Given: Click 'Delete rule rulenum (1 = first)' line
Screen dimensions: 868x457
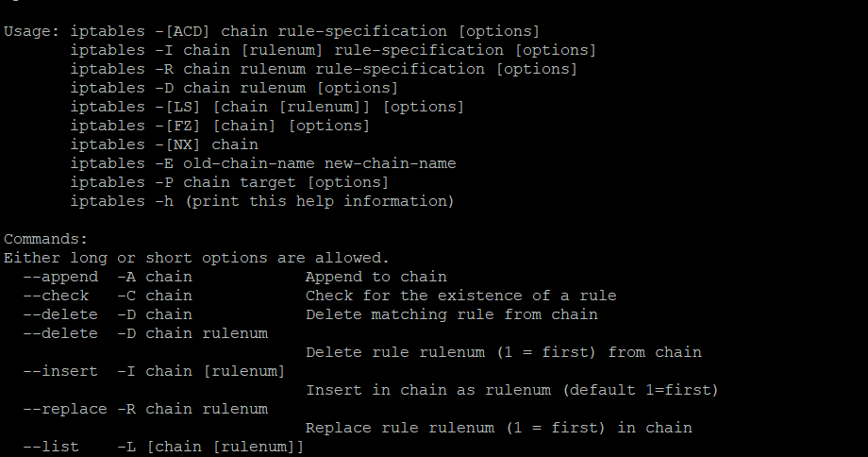Looking at the screenshot, I should (503, 353).
